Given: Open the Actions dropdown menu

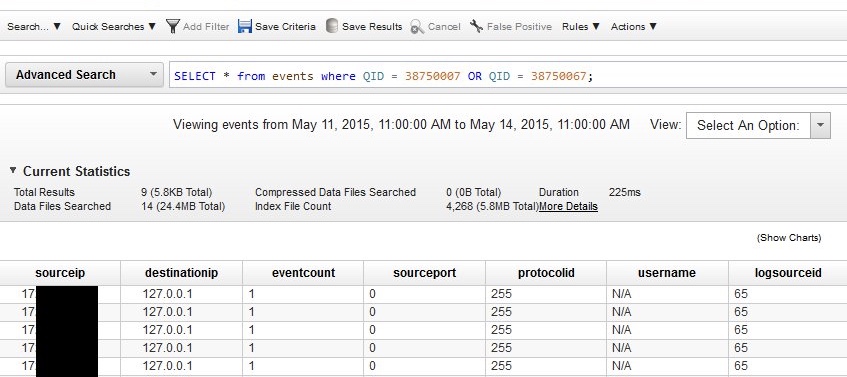Looking at the screenshot, I should click(x=634, y=26).
